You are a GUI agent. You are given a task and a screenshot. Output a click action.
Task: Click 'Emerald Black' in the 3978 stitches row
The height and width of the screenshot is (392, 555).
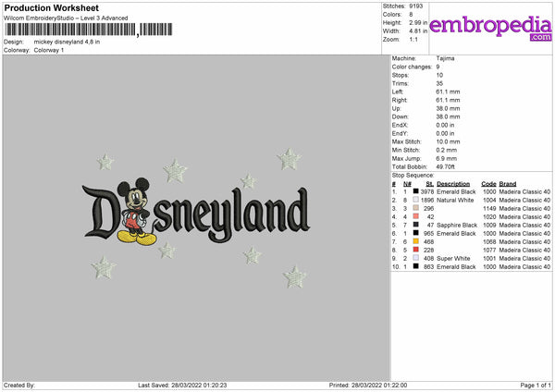point(456,191)
